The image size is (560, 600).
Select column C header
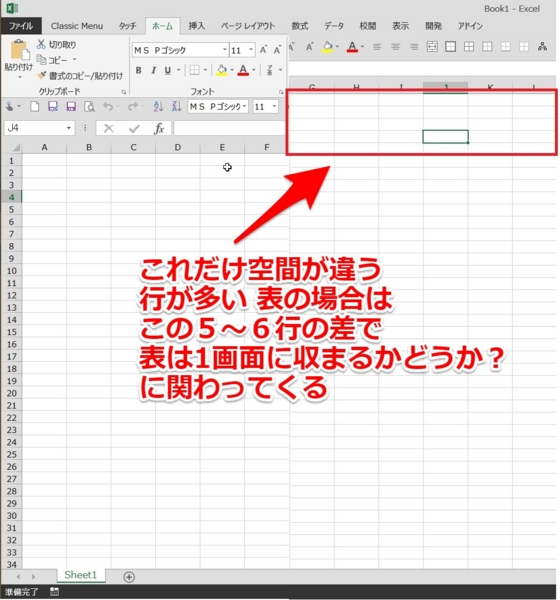133,147
